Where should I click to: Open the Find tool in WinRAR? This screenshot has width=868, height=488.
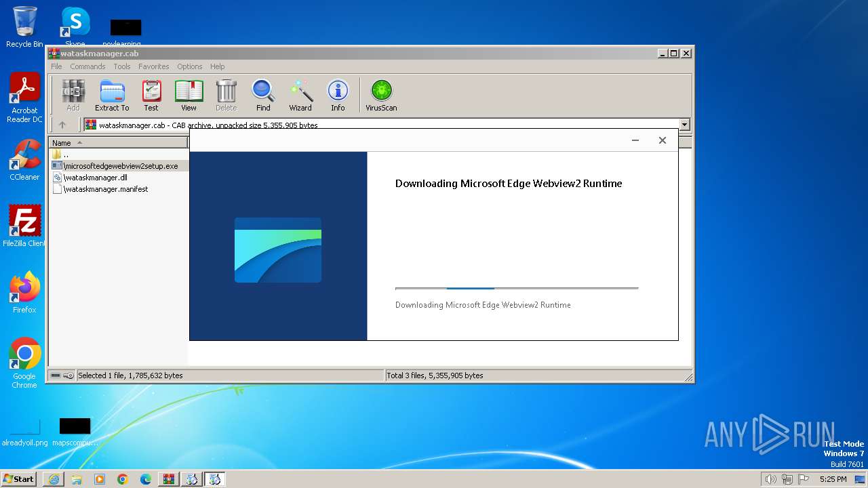(263, 96)
